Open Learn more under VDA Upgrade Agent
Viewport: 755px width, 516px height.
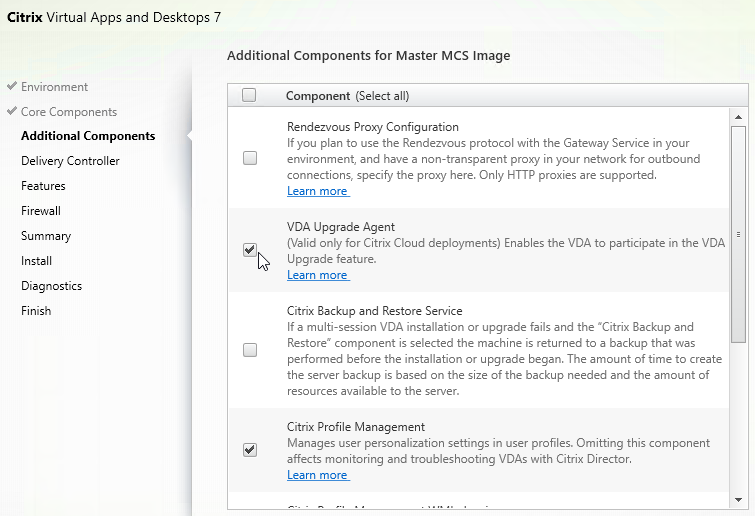coord(318,275)
